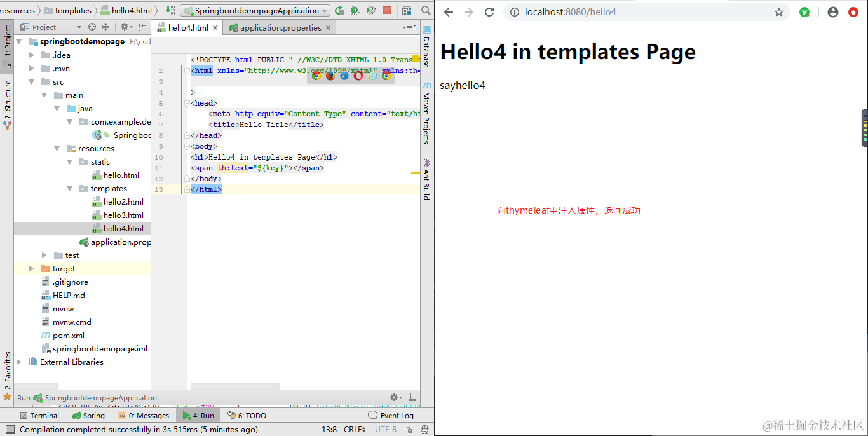Open Maven Projects side tool window

[x=426, y=112]
